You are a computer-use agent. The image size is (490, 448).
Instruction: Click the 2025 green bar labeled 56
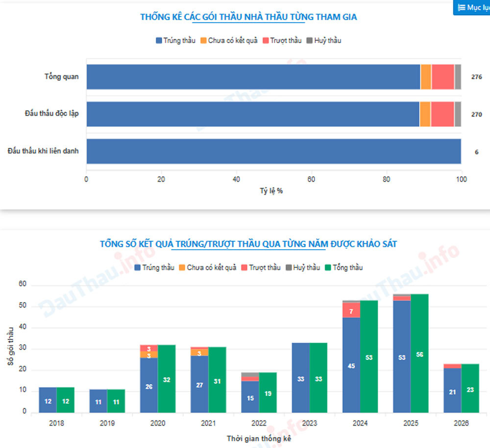point(420,354)
